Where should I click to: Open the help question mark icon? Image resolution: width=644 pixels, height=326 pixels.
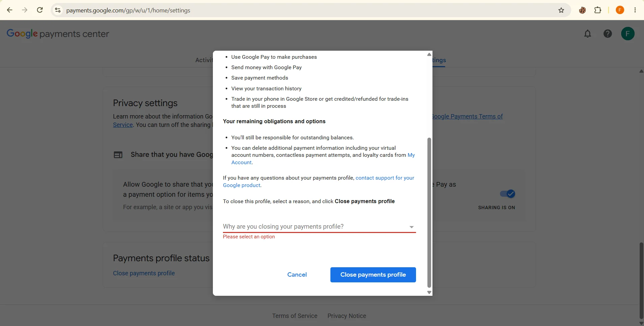pyautogui.click(x=607, y=34)
